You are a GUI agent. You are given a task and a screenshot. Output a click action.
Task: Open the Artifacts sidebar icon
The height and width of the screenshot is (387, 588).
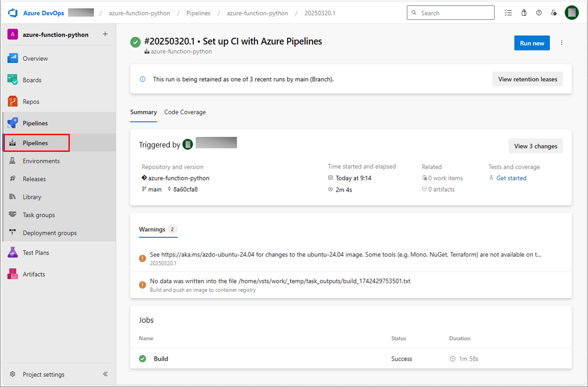point(12,274)
